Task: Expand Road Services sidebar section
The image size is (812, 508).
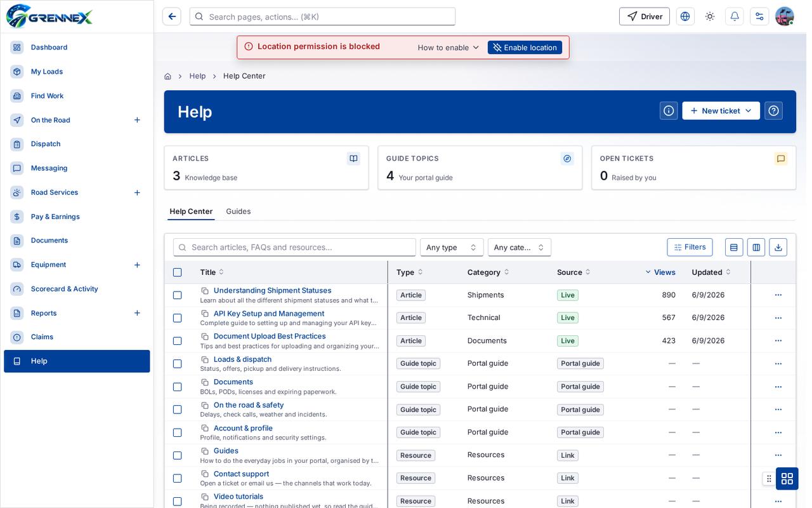Action: (137, 192)
